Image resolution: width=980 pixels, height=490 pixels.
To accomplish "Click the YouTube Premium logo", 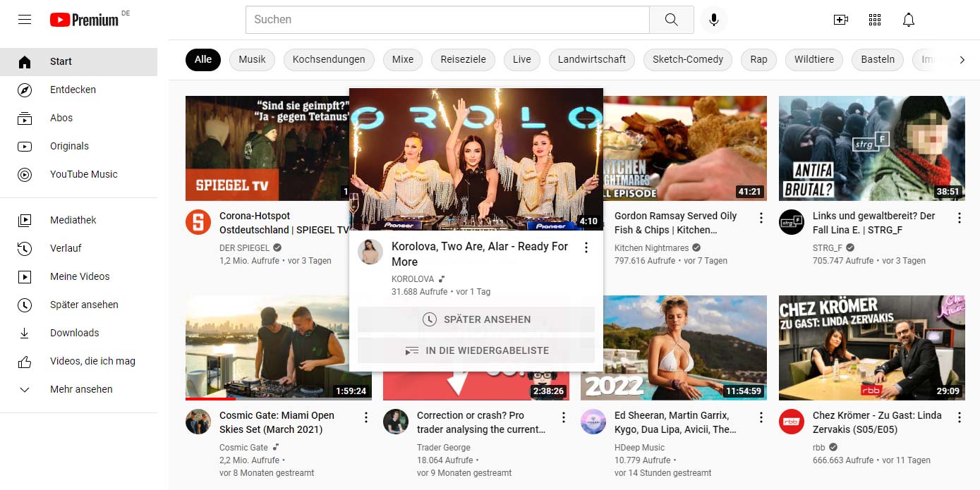I will 85,20.
